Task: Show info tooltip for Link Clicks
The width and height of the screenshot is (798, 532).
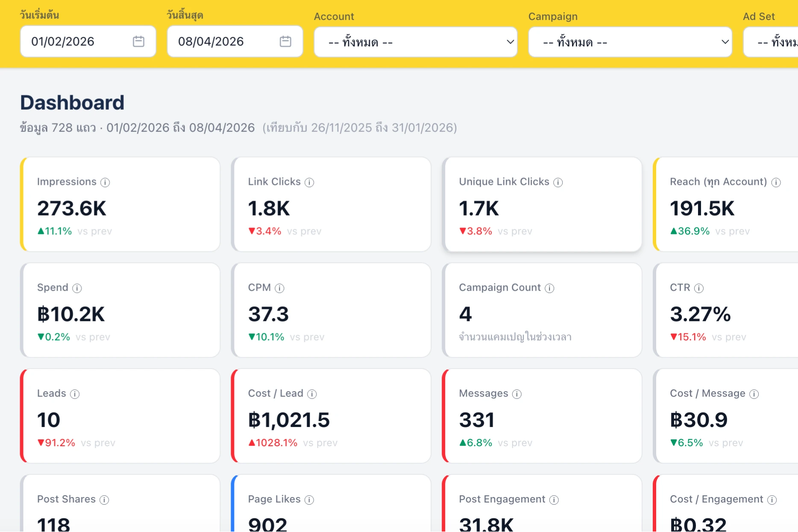Action: pyautogui.click(x=309, y=182)
